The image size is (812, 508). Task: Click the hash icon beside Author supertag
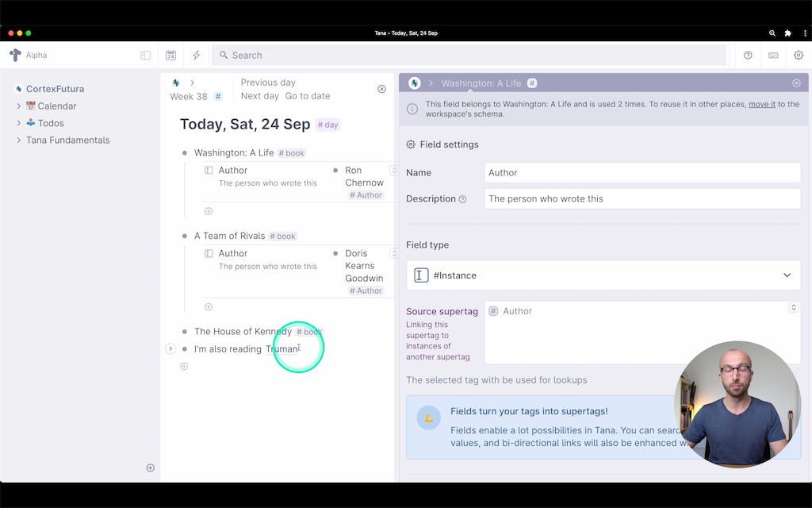(x=493, y=311)
